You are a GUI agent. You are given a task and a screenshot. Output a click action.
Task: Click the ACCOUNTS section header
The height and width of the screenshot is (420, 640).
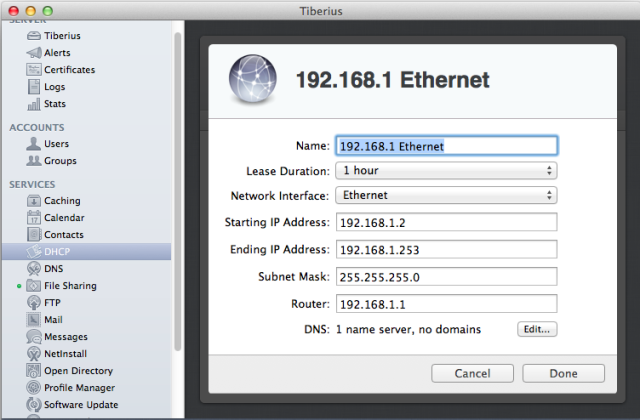point(37,128)
